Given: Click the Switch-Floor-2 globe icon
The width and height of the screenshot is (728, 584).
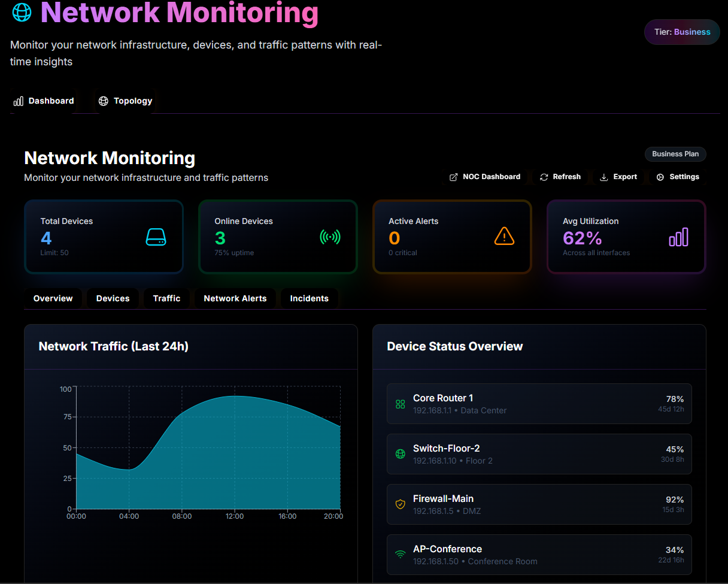Looking at the screenshot, I should [x=401, y=455].
